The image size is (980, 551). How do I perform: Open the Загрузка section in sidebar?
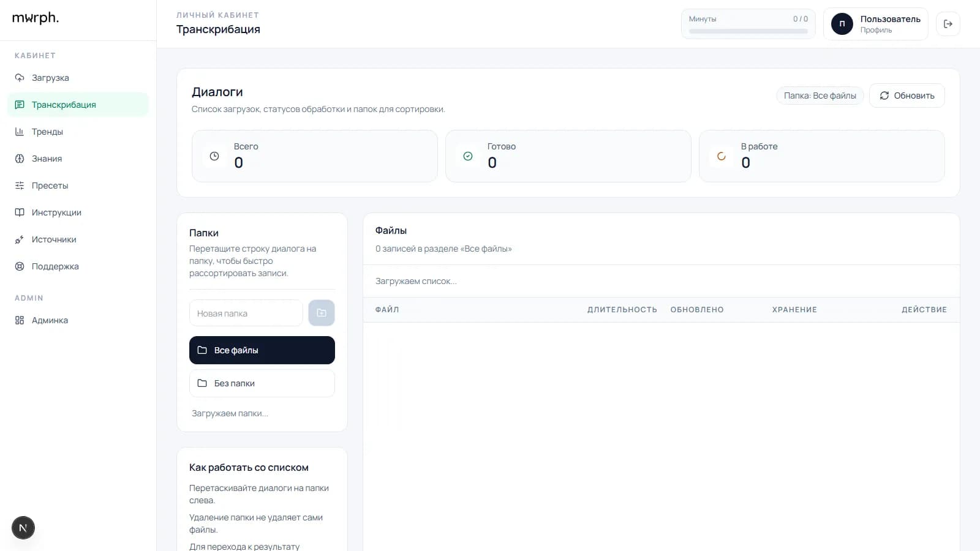click(50, 78)
